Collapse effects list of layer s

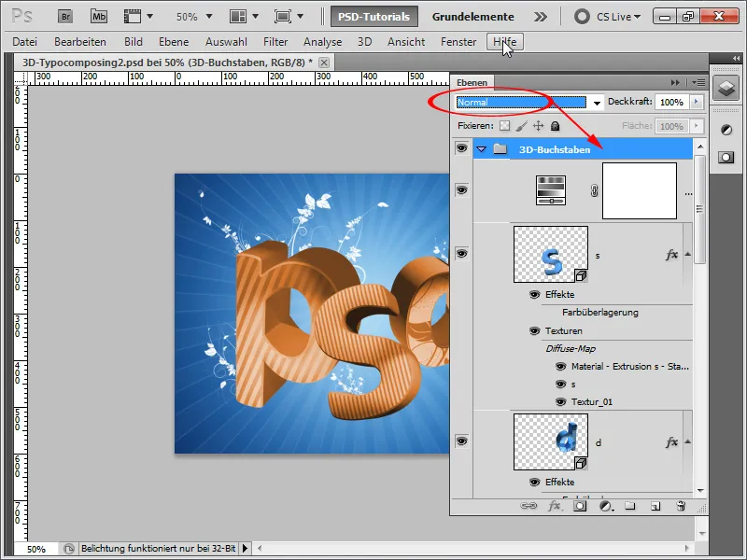click(x=687, y=254)
